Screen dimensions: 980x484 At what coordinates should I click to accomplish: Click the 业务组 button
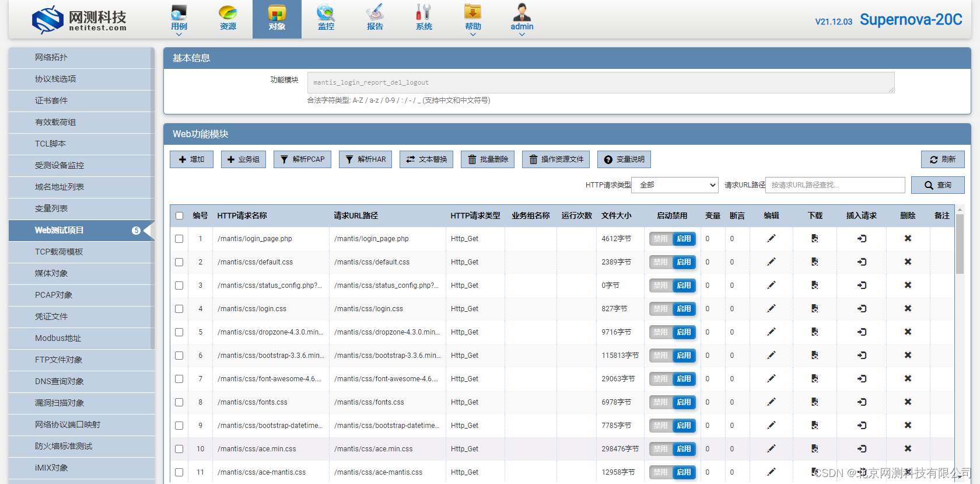point(243,159)
